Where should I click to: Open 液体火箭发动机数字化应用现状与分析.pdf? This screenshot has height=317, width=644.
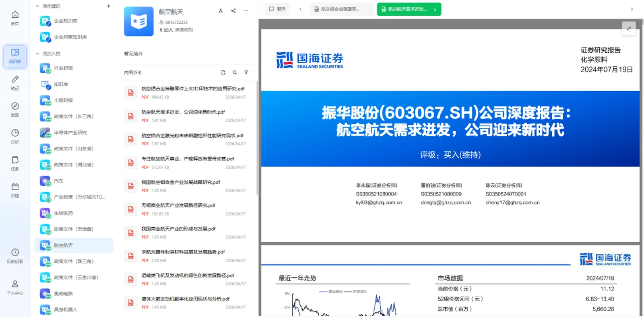click(187, 303)
